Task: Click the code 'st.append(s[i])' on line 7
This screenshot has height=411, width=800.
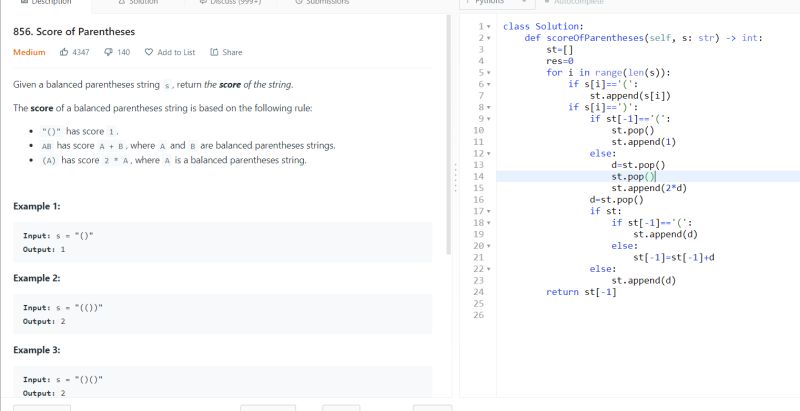Action: tap(630, 96)
